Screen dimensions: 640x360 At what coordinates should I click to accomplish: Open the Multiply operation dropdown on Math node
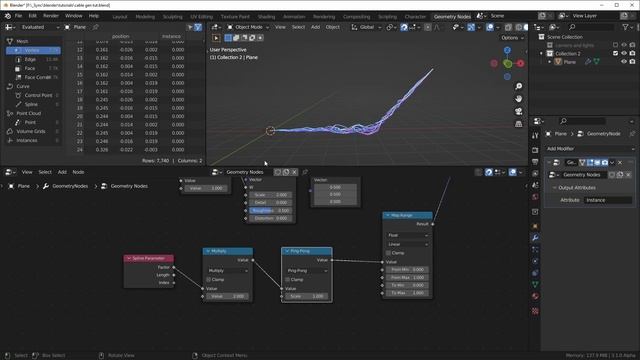click(x=228, y=271)
